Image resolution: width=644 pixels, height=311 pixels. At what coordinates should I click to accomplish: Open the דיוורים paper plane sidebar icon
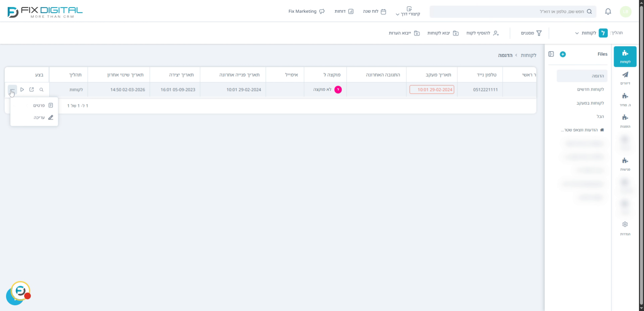point(625,77)
